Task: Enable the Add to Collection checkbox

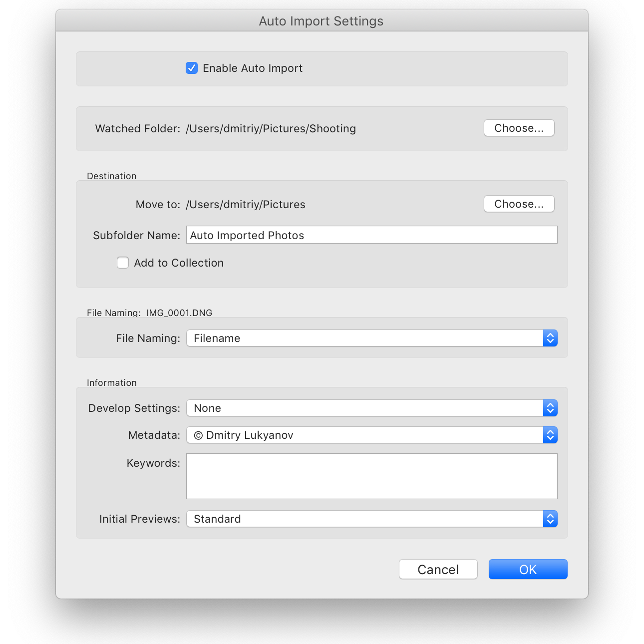Action: pyautogui.click(x=123, y=263)
